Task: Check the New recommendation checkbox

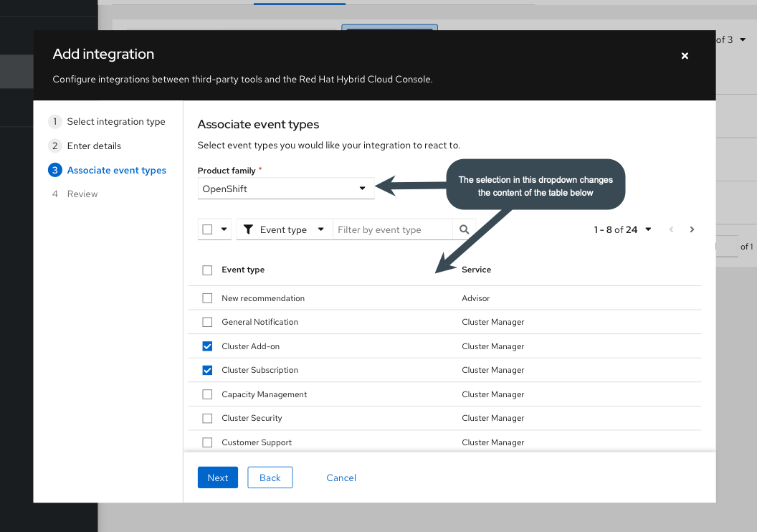Action: [x=207, y=298]
